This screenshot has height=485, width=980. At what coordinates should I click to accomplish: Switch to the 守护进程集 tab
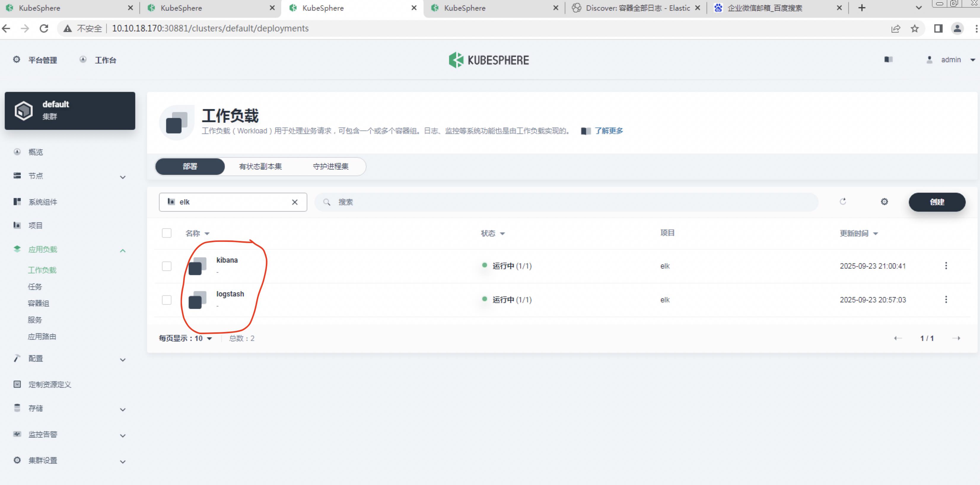(331, 167)
